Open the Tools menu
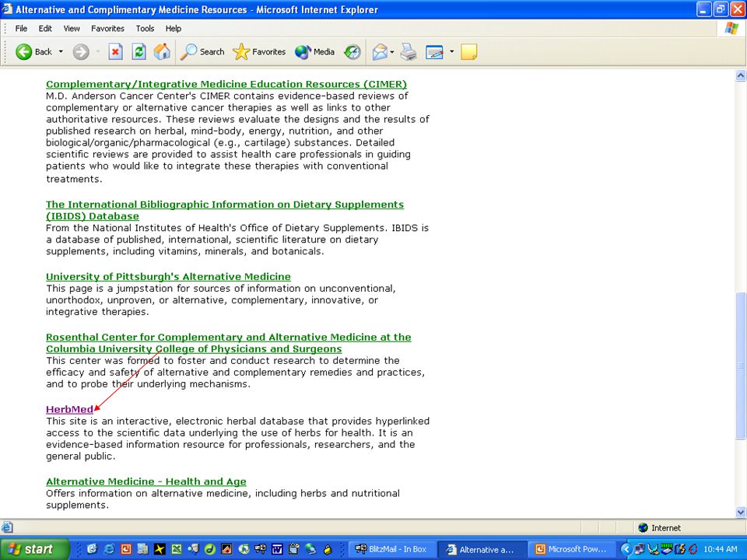The height and width of the screenshot is (560, 747). click(145, 29)
